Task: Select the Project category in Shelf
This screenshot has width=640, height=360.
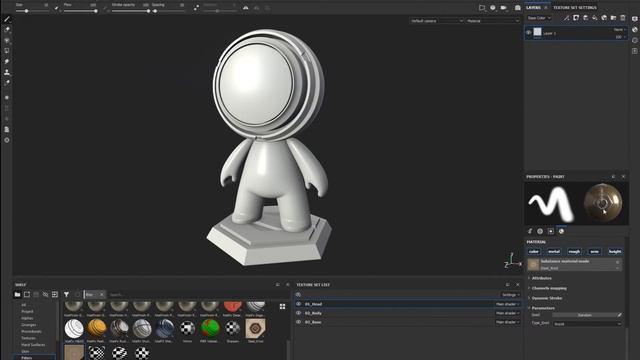Action: point(27,311)
